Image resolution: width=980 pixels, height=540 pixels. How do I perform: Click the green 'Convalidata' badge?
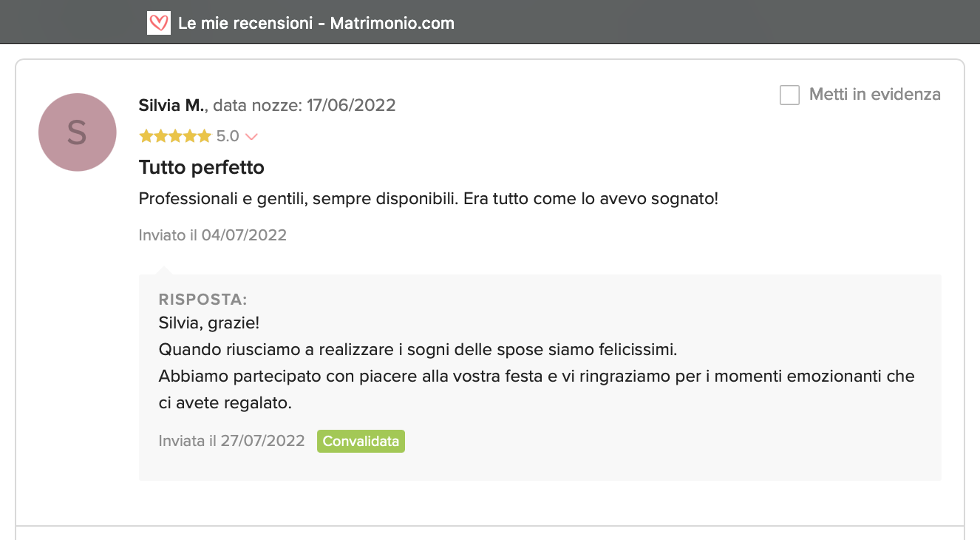[361, 442]
